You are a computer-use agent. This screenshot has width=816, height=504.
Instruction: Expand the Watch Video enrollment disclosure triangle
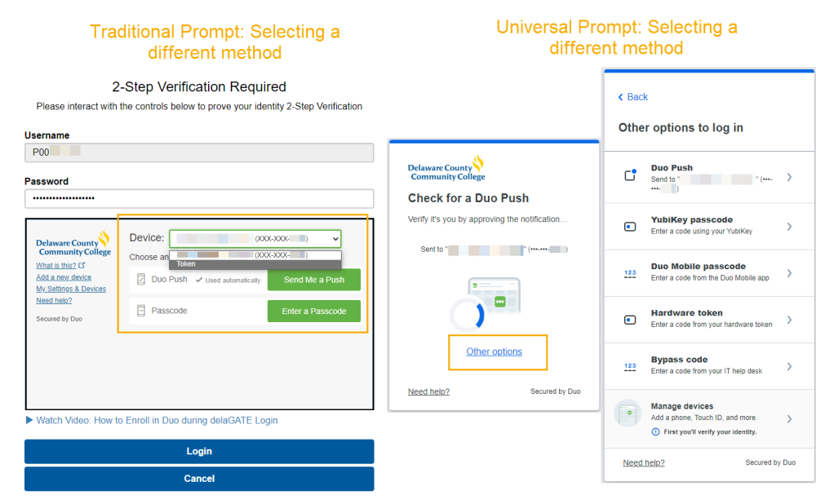(29, 420)
